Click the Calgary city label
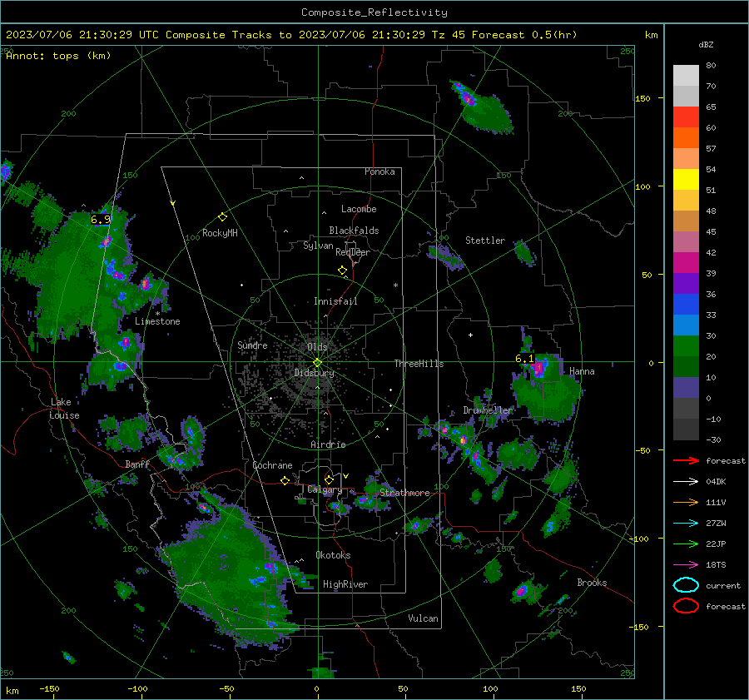The height and width of the screenshot is (700, 749). point(325,489)
